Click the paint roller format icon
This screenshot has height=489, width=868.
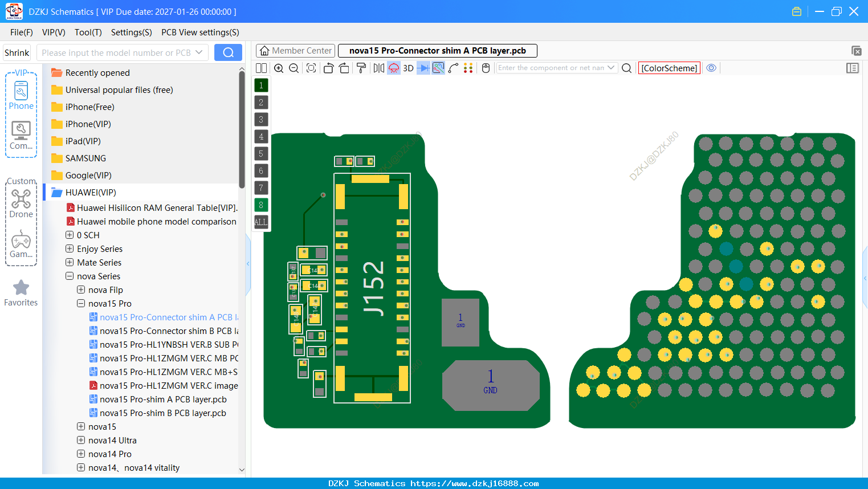(361, 68)
